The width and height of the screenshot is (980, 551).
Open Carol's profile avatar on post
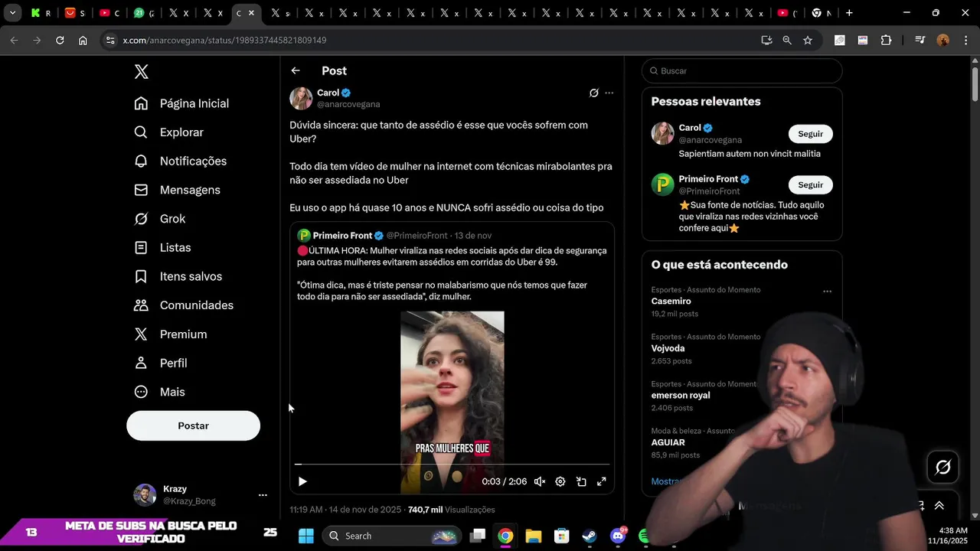(x=301, y=98)
